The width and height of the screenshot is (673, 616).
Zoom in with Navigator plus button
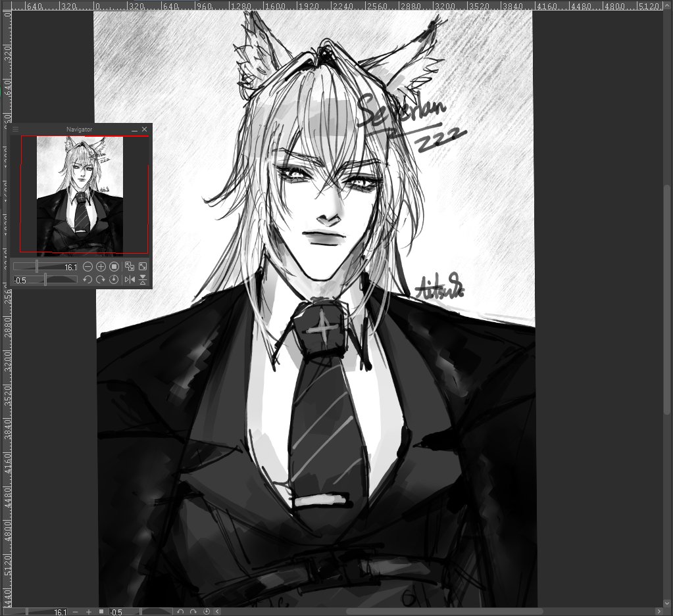pos(101,267)
